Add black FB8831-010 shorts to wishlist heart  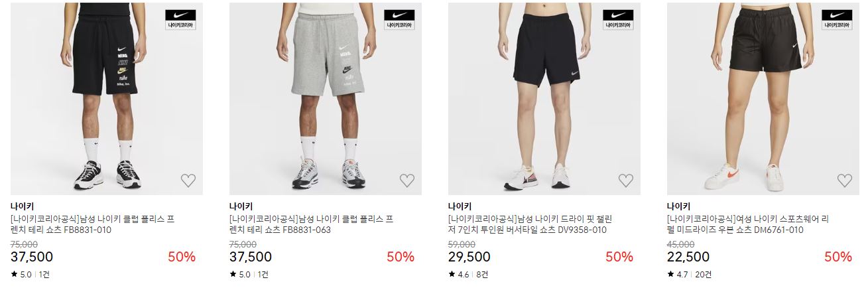(188, 180)
